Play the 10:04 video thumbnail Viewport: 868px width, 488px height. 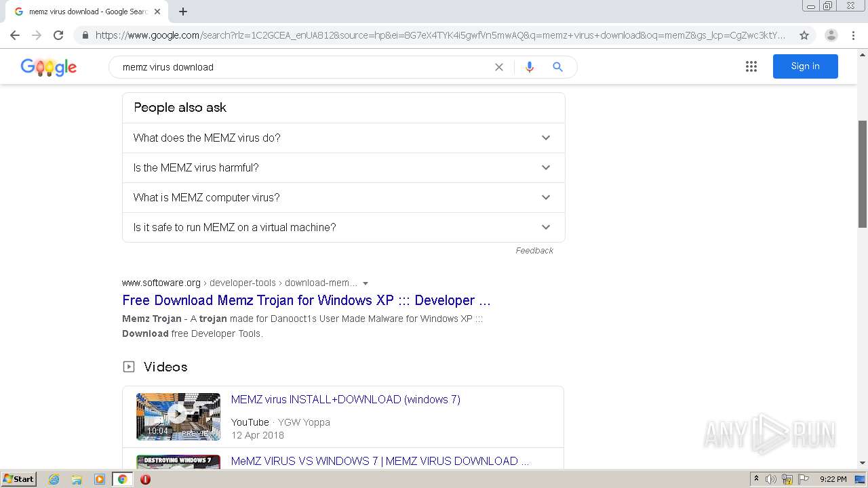pos(178,416)
